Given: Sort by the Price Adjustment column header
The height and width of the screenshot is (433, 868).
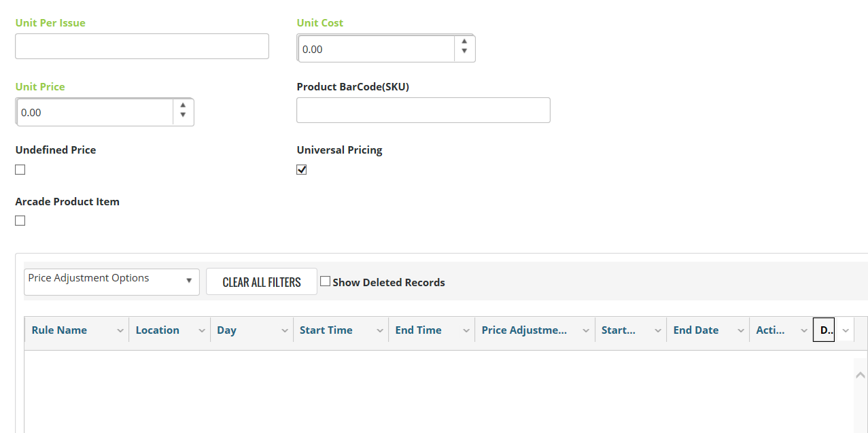Looking at the screenshot, I should pyautogui.click(x=524, y=330).
